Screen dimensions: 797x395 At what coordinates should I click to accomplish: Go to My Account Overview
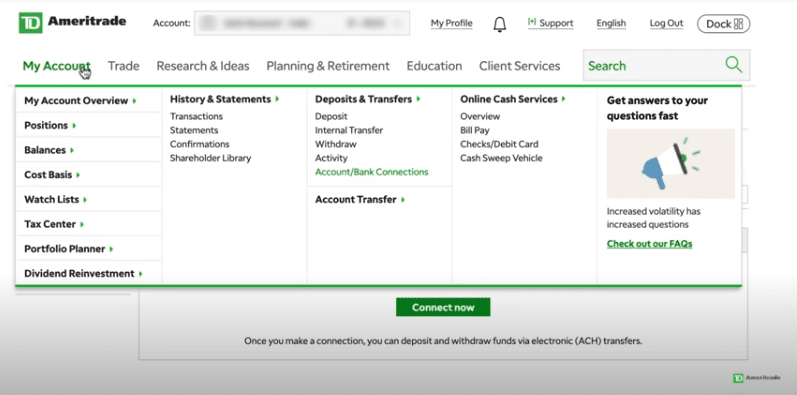(x=80, y=101)
